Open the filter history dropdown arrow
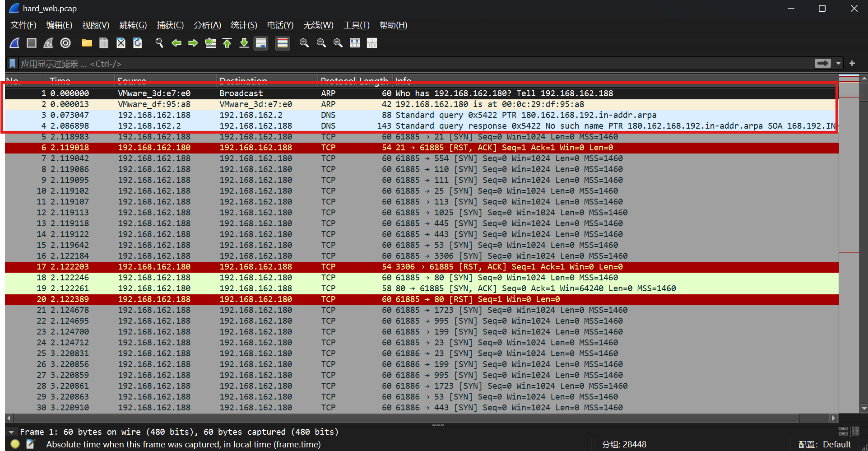 point(838,64)
